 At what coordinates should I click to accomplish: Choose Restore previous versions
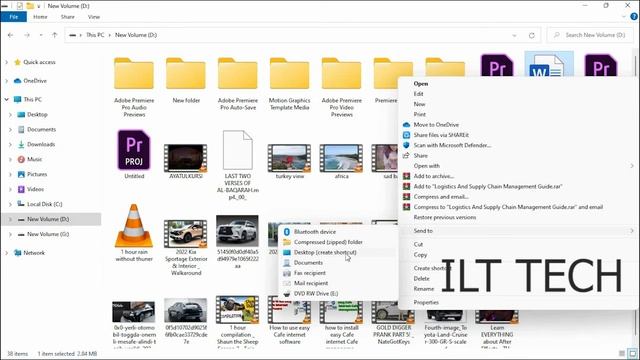[445, 218]
